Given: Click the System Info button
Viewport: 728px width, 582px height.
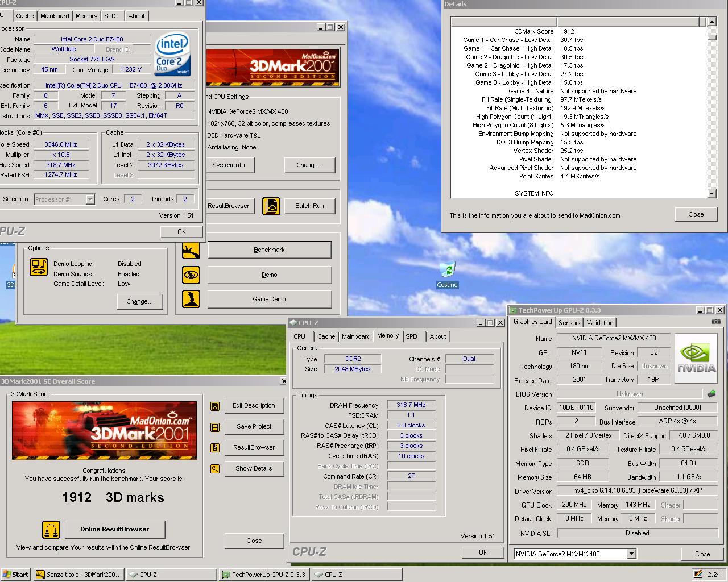Looking at the screenshot, I should click(229, 165).
